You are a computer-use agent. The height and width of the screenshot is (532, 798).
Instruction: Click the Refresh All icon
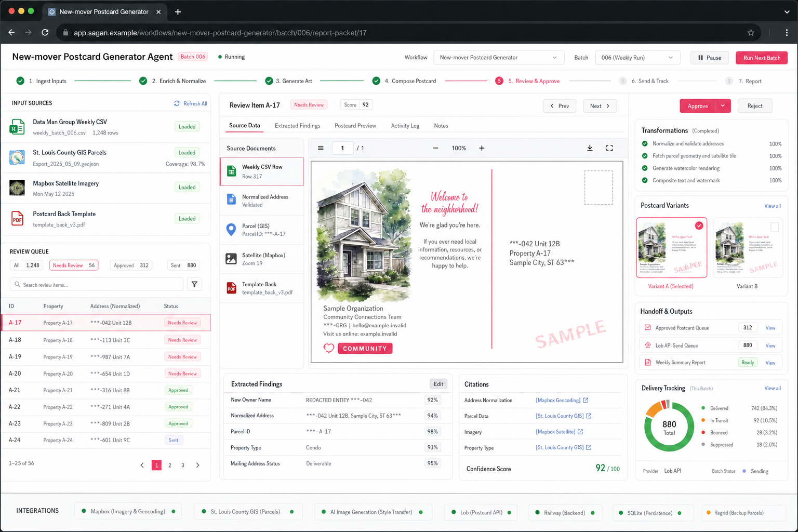pos(177,103)
